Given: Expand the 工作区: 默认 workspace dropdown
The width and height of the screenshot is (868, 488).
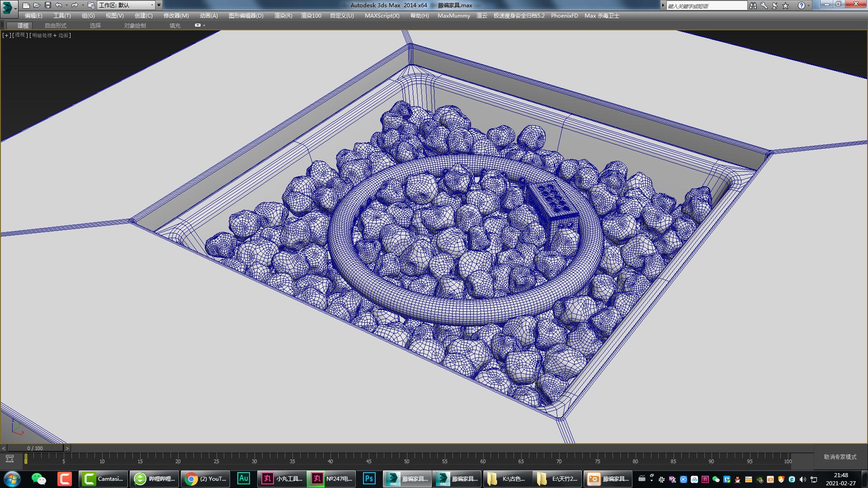Looking at the screenshot, I should pos(152,5).
